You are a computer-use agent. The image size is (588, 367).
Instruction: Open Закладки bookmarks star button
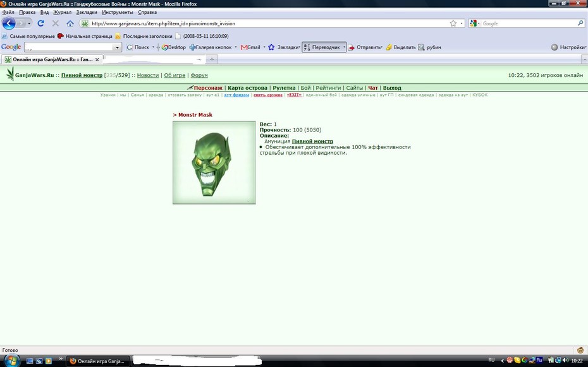click(x=284, y=47)
